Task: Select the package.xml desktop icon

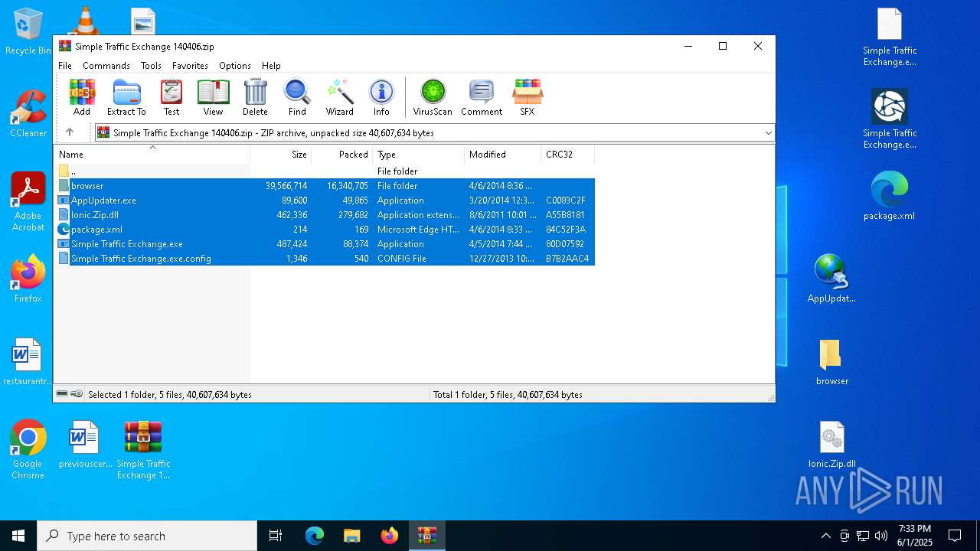Action: click(x=889, y=196)
